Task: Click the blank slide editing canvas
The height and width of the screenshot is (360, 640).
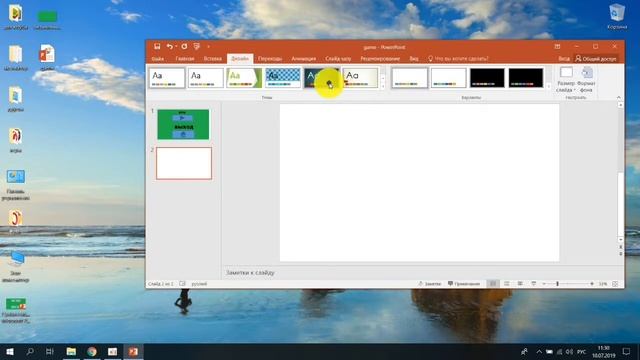Action: pos(419,183)
